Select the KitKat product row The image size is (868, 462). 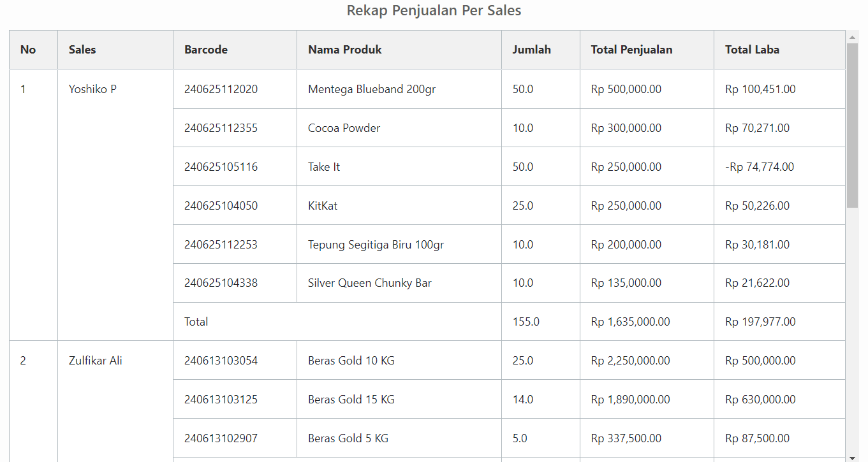323,206
